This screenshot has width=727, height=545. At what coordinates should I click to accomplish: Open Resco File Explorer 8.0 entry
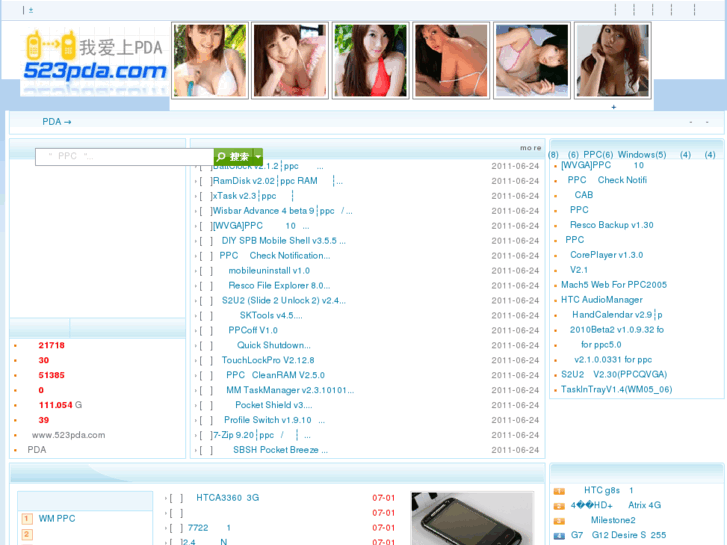(279, 285)
